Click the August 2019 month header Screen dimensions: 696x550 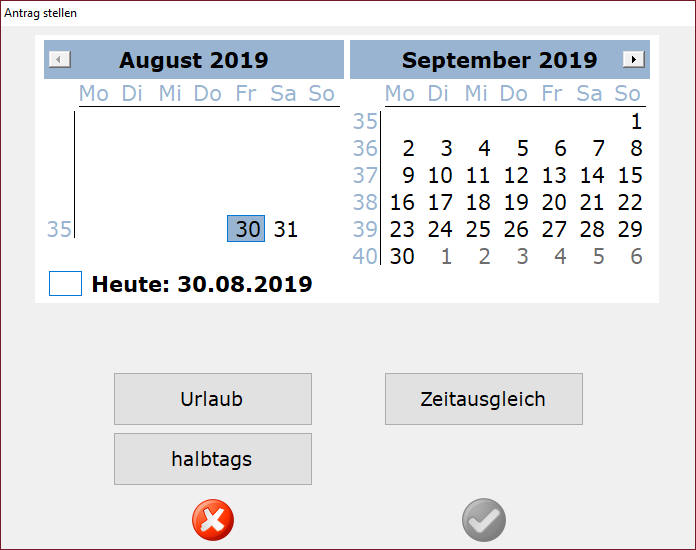193,60
